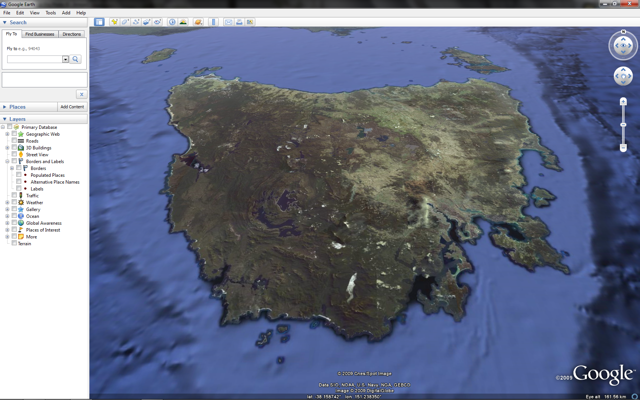640x400 pixels.
Task: Toggle the sidebar visibility toolbar icon
Action: point(99,22)
